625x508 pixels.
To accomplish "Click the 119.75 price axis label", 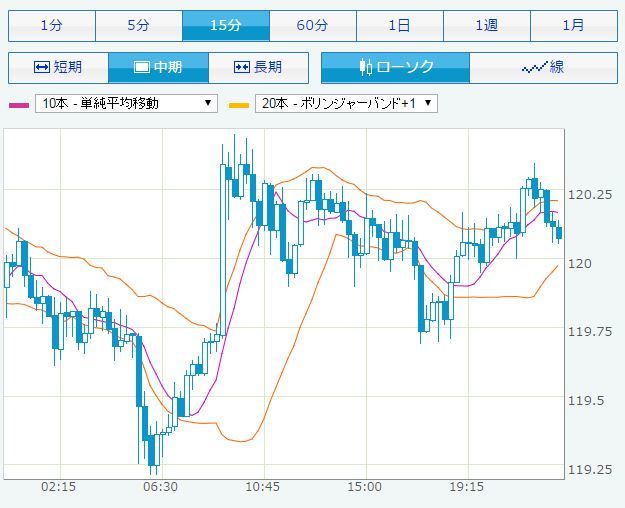I will click(x=590, y=332).
